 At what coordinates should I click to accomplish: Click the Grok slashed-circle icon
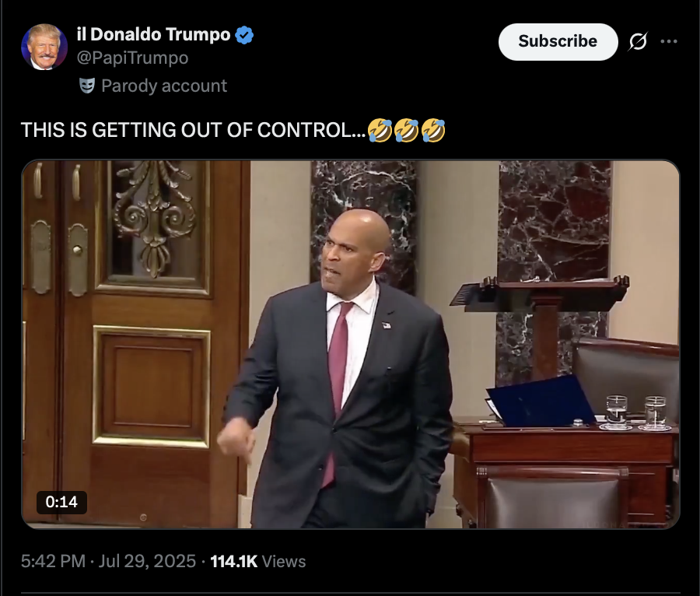(638, 41)
